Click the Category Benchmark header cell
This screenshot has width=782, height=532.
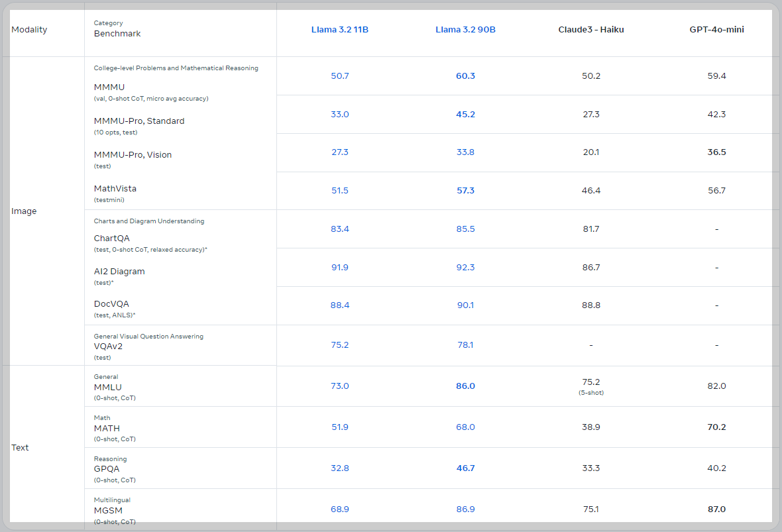point(117,29)
